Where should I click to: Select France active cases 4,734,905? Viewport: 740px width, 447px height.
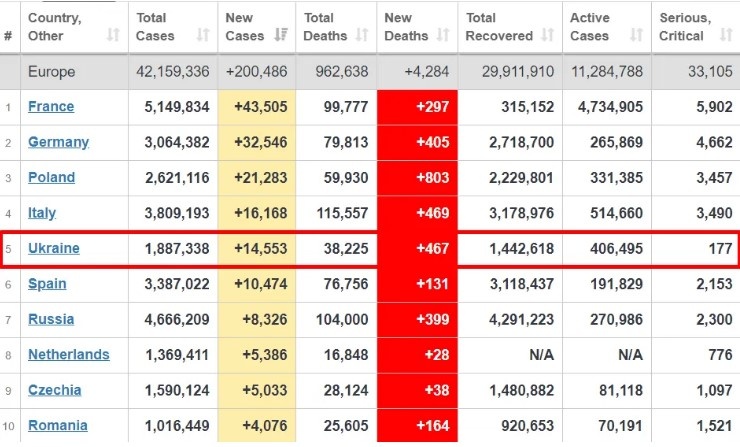tap(610, 107)
